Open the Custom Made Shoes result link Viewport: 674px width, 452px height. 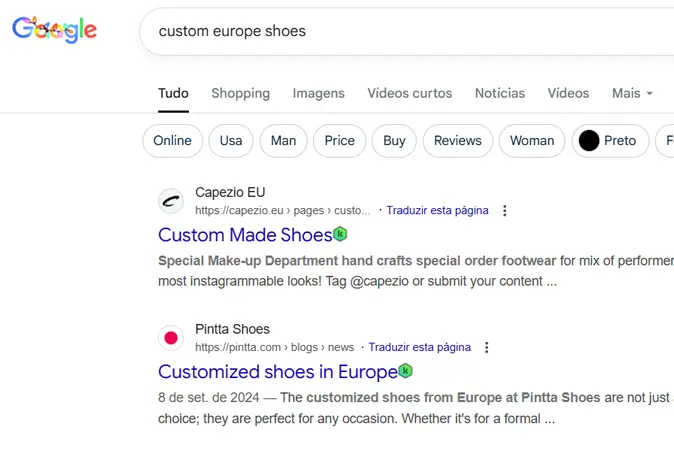(x=245, y=235)
